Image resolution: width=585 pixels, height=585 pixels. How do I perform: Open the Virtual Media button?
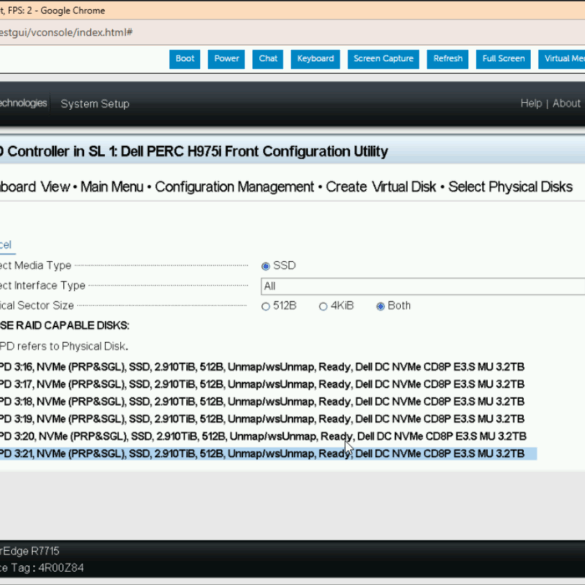pyautogui.click(x=561, y=59)
